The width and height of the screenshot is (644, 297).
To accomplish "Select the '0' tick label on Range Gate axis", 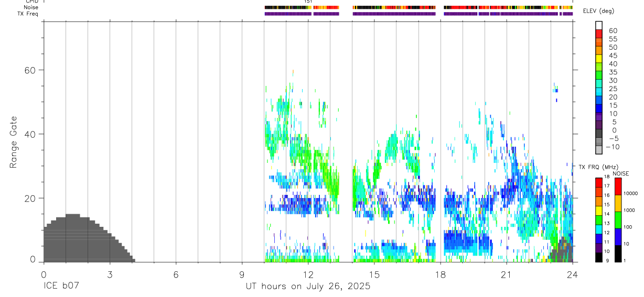I will click(x=33, y=259).
